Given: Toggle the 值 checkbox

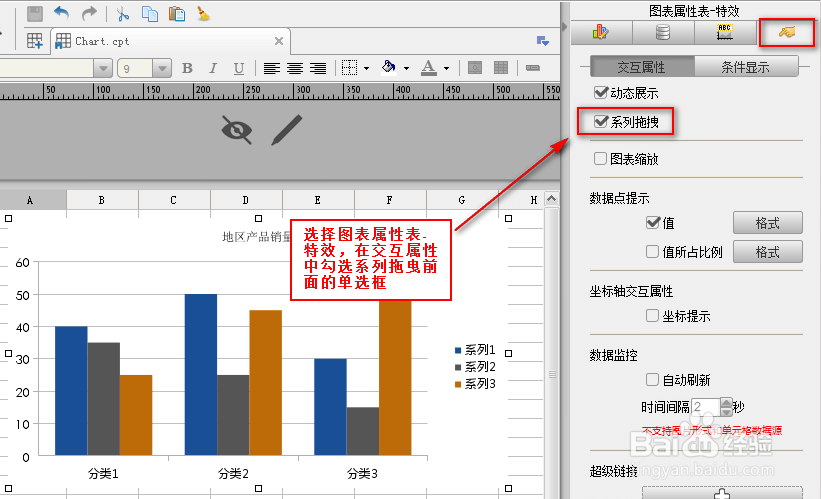Looking at the screenshot, I should coord(652,223).
